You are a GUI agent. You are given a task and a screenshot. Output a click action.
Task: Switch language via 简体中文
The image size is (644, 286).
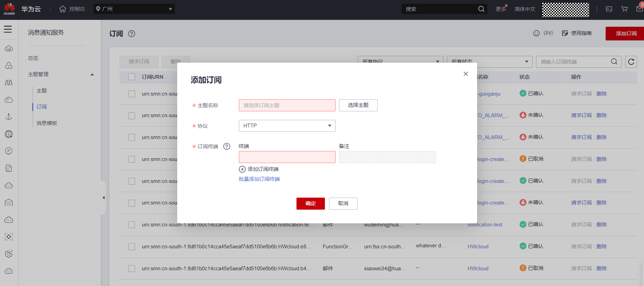pos(525,9)
